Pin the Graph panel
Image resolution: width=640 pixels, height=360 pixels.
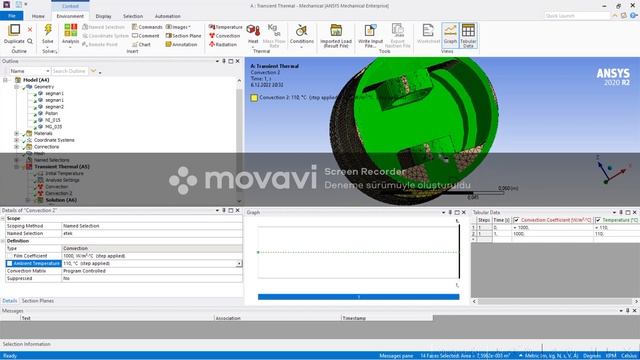[450, 213]
